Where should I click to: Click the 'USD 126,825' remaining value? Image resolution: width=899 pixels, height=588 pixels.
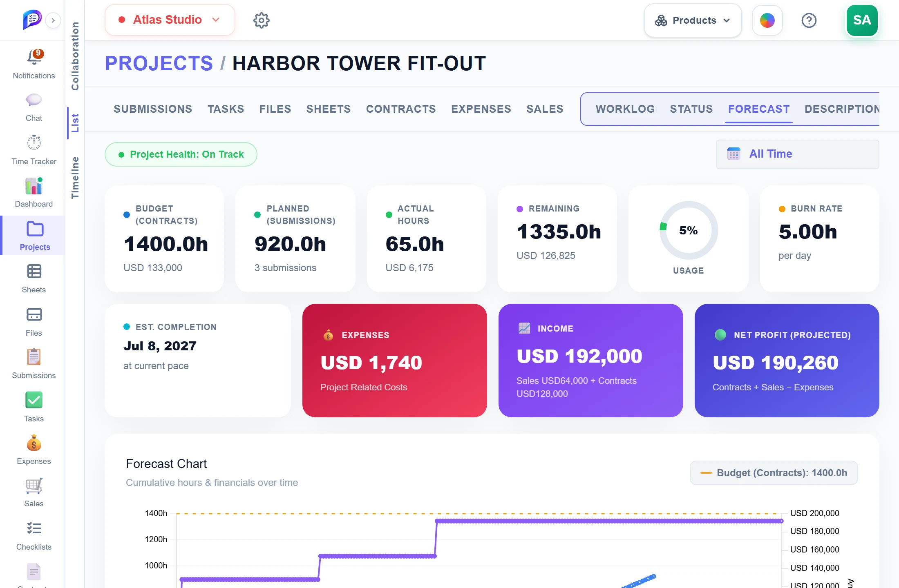click(546, 256)
